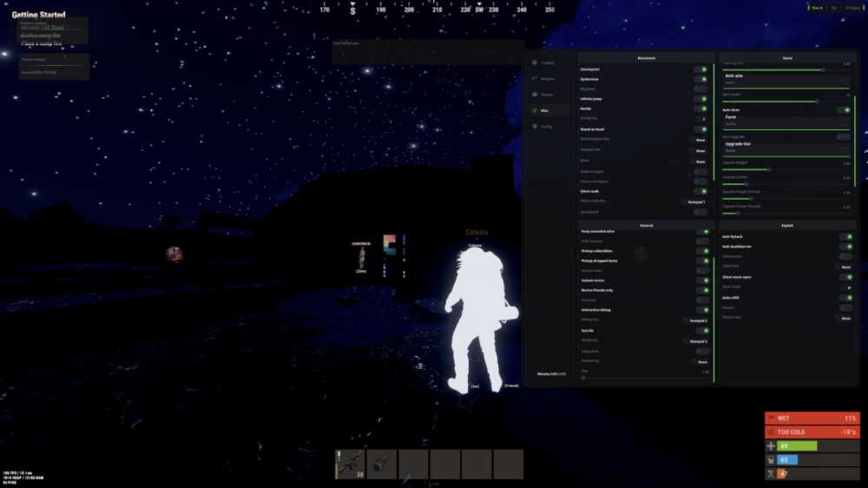Toggle Infinite jump

[700, 99]
